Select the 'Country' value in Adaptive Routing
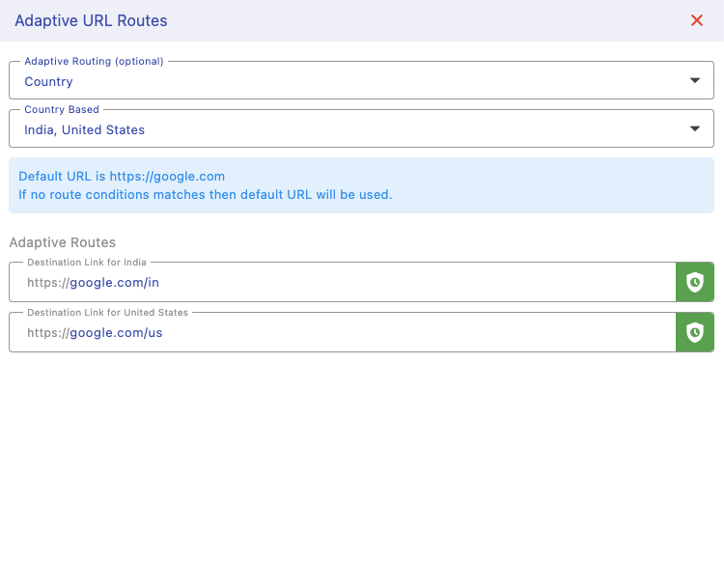The height and width of the screenshot is (588, 724). click(48, 82)
